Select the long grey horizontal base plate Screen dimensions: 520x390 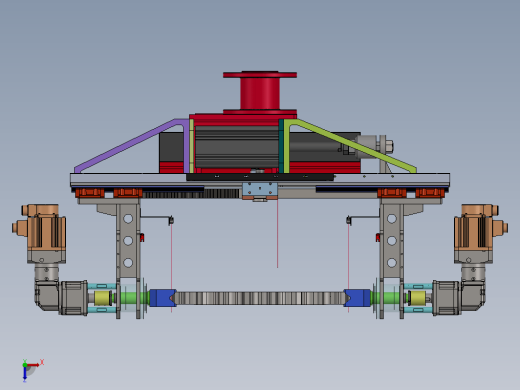click(x=260, y=180)
